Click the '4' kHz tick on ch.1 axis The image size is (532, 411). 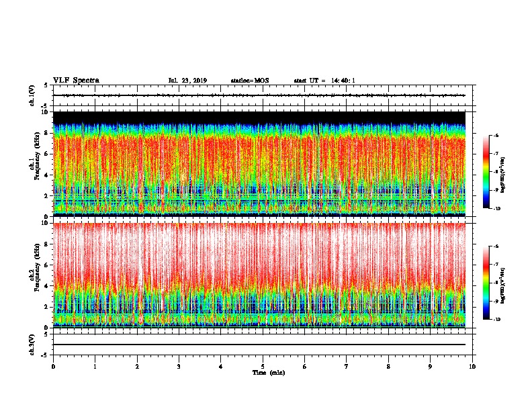point(47,175)
